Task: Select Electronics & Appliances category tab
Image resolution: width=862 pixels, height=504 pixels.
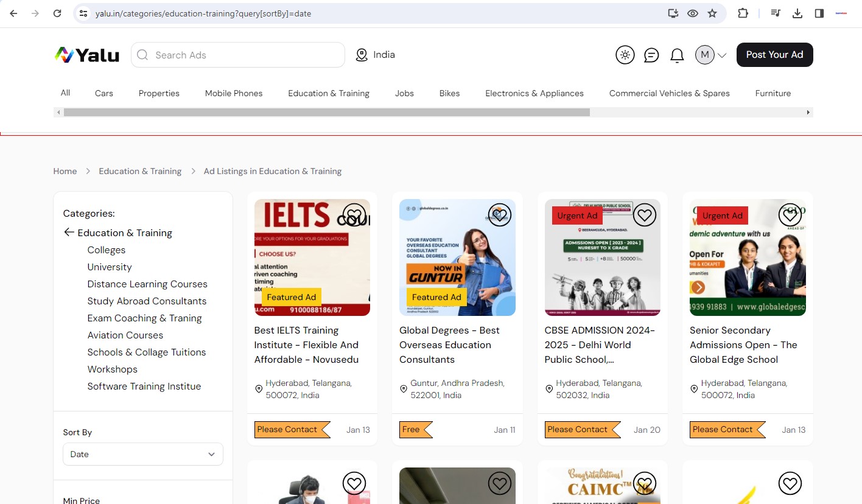Action: tap(534, 93)
